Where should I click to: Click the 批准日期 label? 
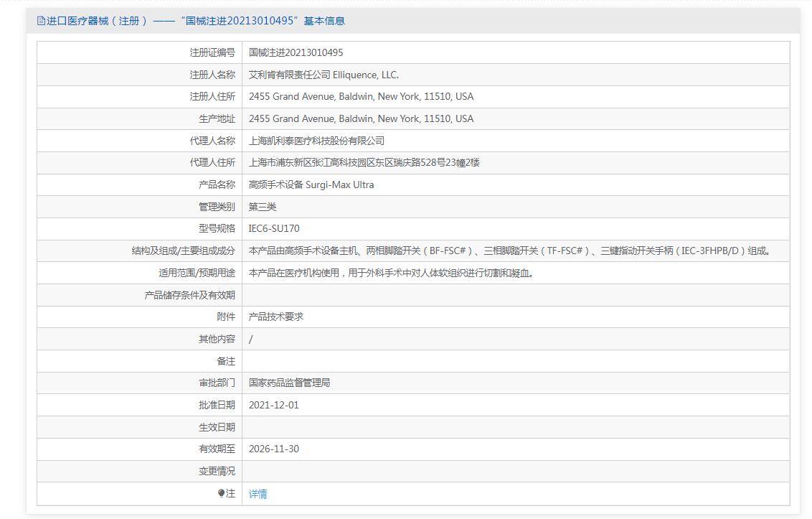pyautogui.click(x=217, y=405)
